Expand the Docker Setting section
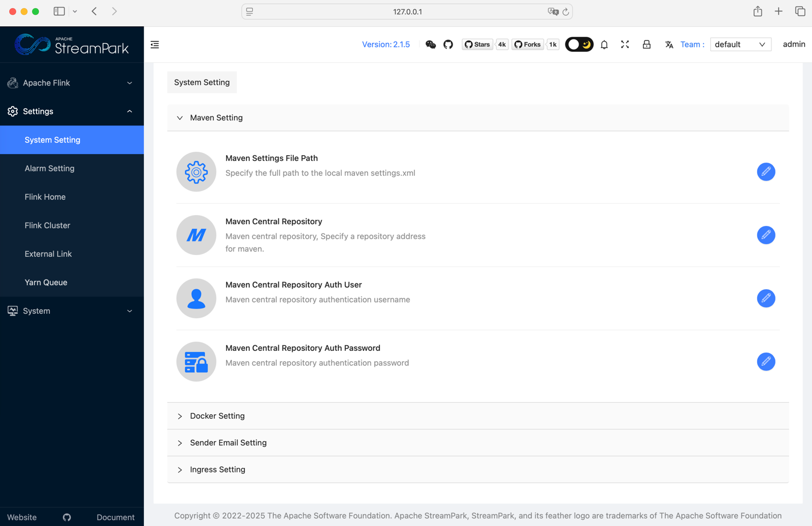Image resolution: width=812 pixels, height=526 pixels. click(217, 416)
